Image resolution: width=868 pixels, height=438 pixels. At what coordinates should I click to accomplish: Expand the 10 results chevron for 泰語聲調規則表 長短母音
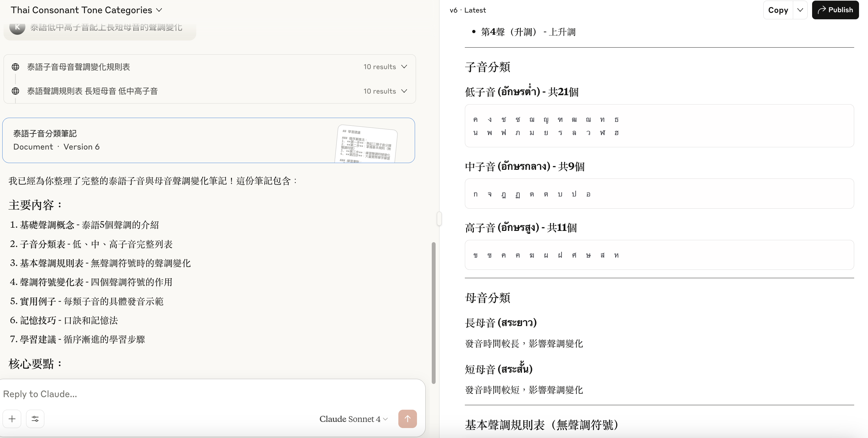click(x=404, y=91)
